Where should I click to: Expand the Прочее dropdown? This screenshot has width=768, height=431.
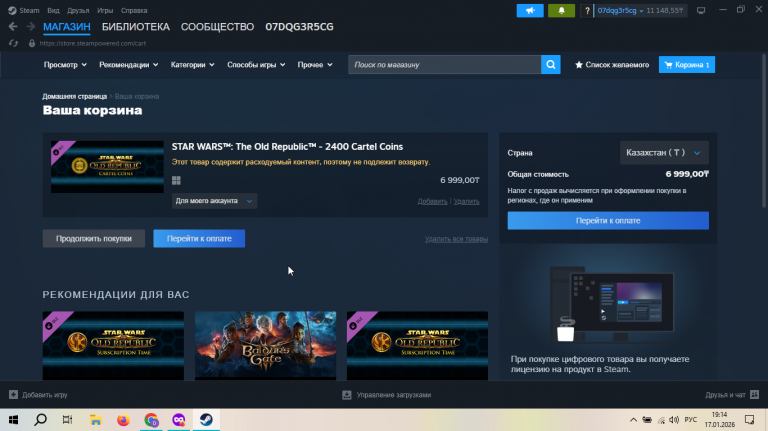(315, 65)
